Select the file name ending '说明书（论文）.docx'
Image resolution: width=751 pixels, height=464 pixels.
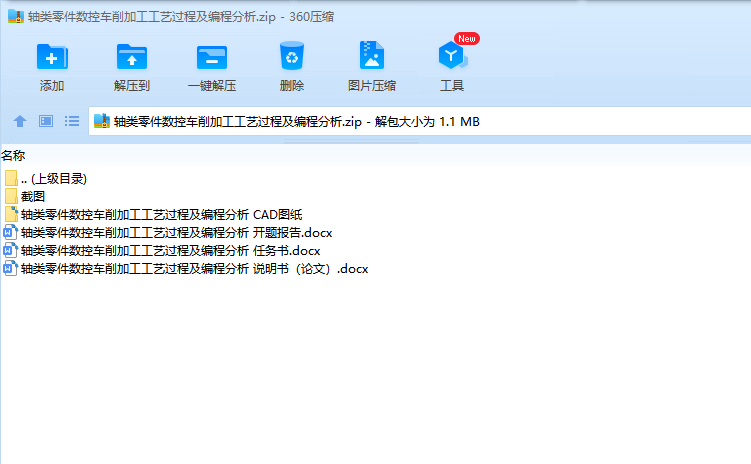click(x=194, y=269)
